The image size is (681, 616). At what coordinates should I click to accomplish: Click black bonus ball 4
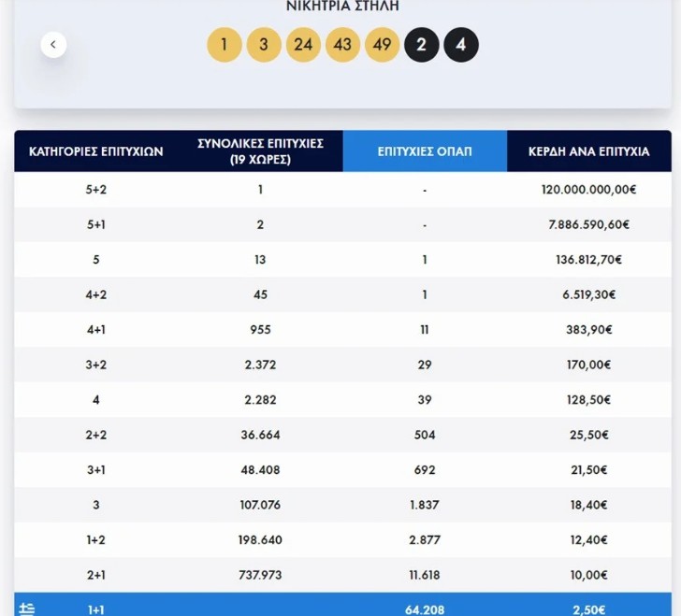point(461,44)
